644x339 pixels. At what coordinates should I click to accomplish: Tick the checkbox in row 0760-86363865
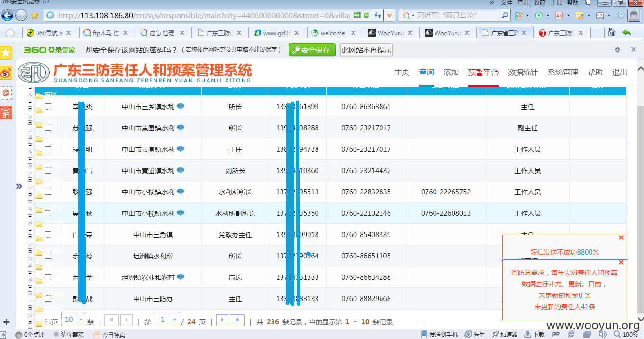[x=48, y=107]
